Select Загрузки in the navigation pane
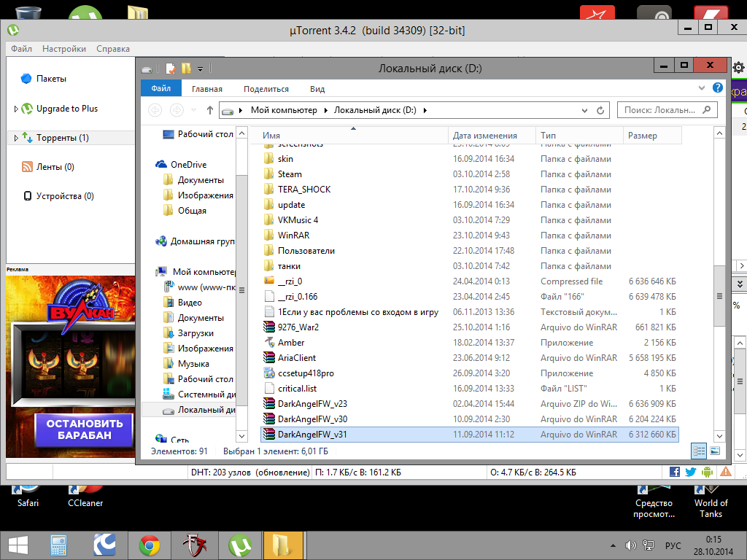Image resolution: width=747 pixels, height=560 pixels. 196,333
